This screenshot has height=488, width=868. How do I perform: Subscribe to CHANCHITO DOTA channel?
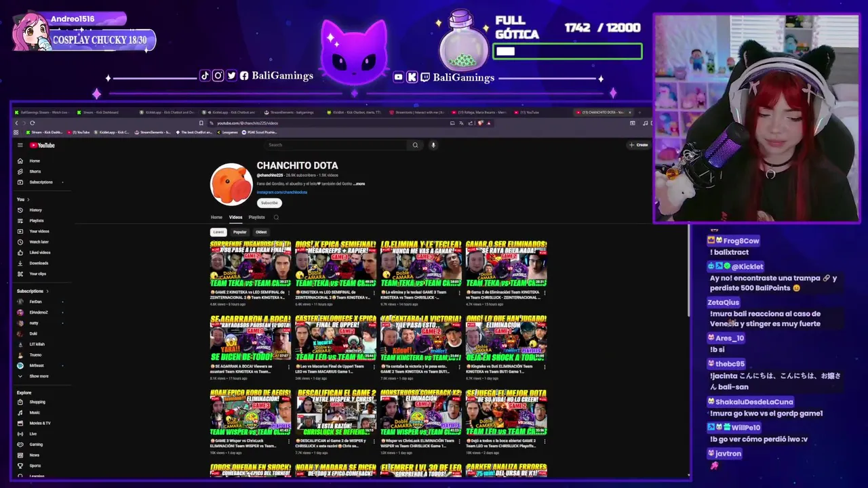269,203
